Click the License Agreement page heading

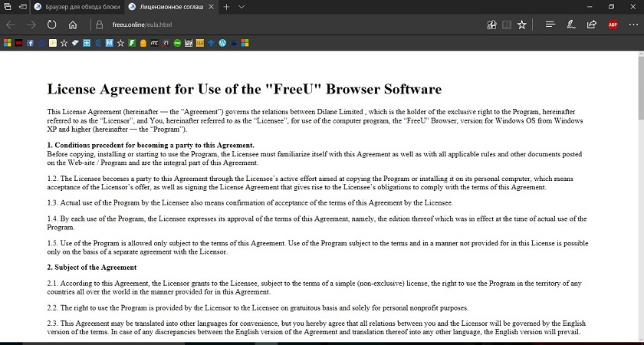(x=245, y=89)
